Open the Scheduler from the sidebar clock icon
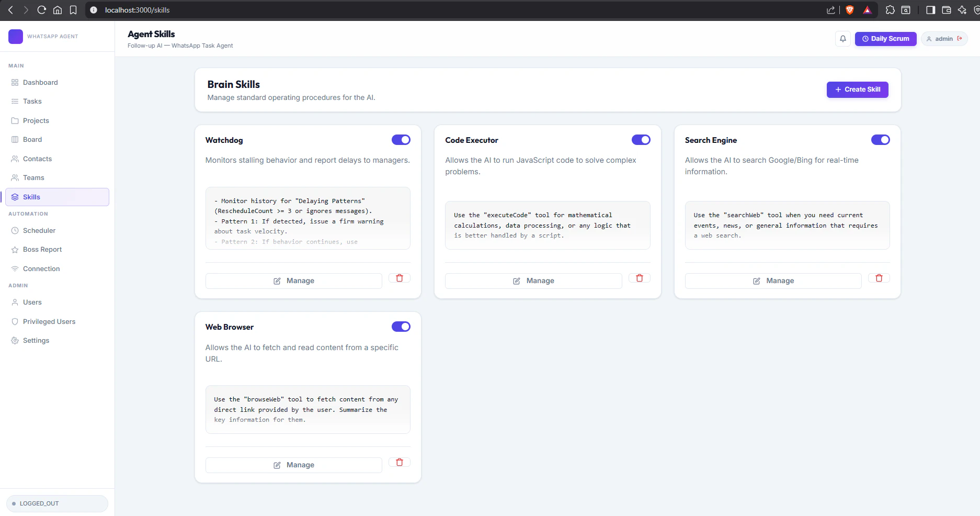Image resolution: width=980 pixels, height=516 pixels. click(15, 230)
